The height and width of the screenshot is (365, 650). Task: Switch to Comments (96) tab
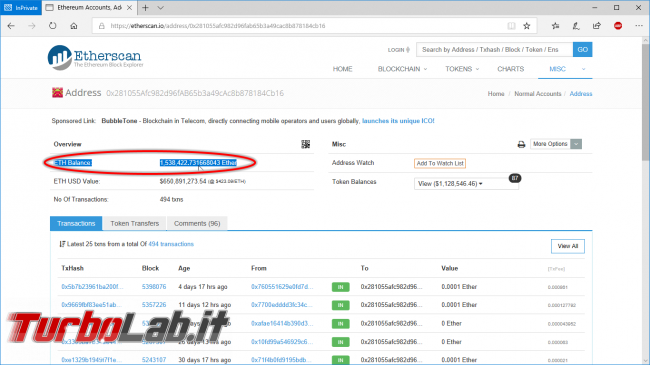(x=197, y=223)
